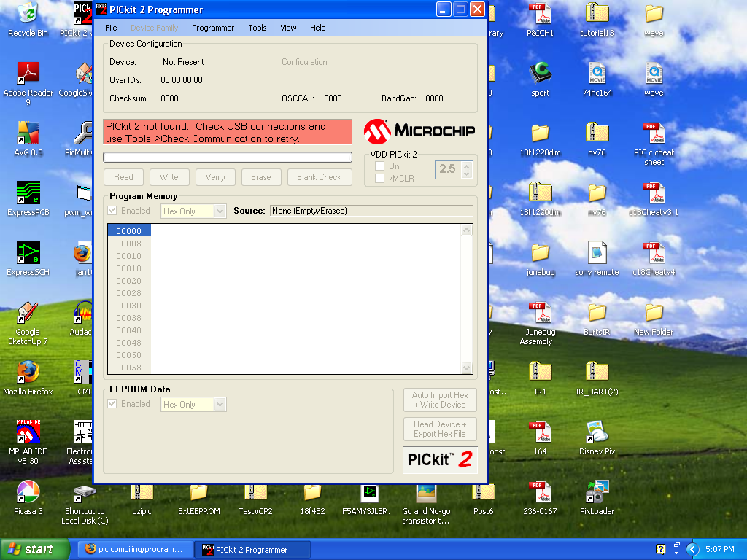Screen dimensions: 747x560
Task: Click the empty progress bar
Action: [228, 157]
